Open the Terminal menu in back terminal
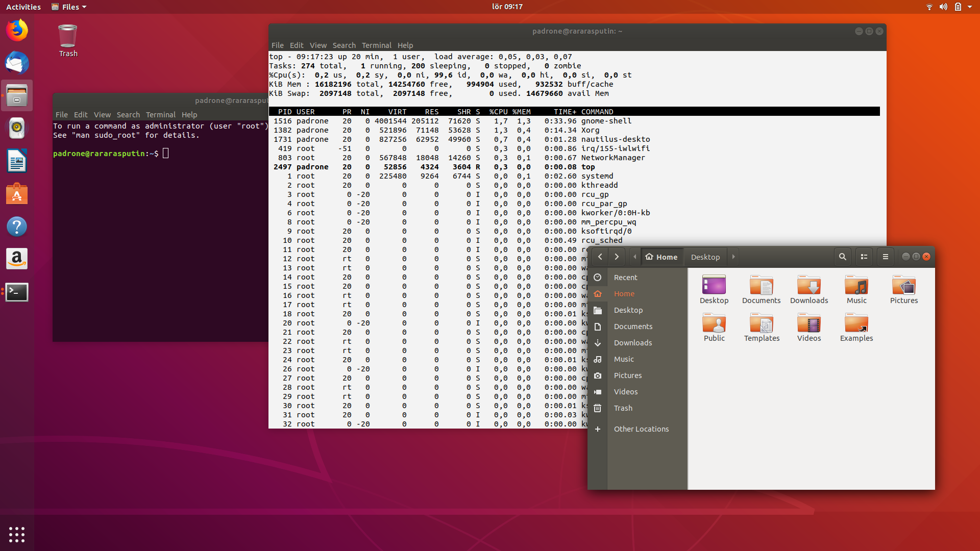Screen dimensions: 980x551 160,115
